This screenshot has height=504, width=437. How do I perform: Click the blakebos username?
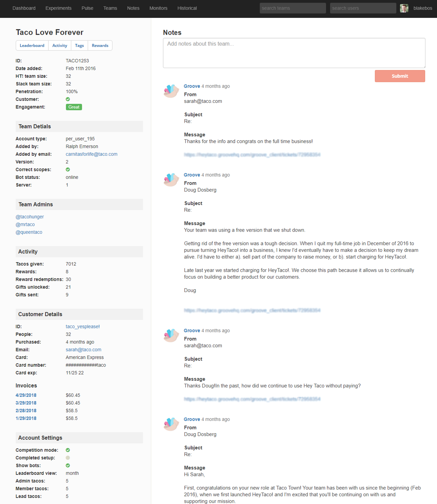[423, 8]
